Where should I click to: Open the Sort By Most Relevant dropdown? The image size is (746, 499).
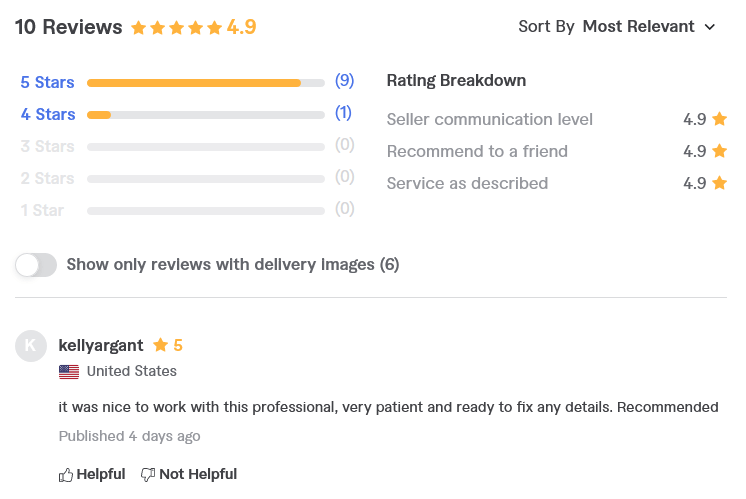pyautogui.click(x=617, y=27)
